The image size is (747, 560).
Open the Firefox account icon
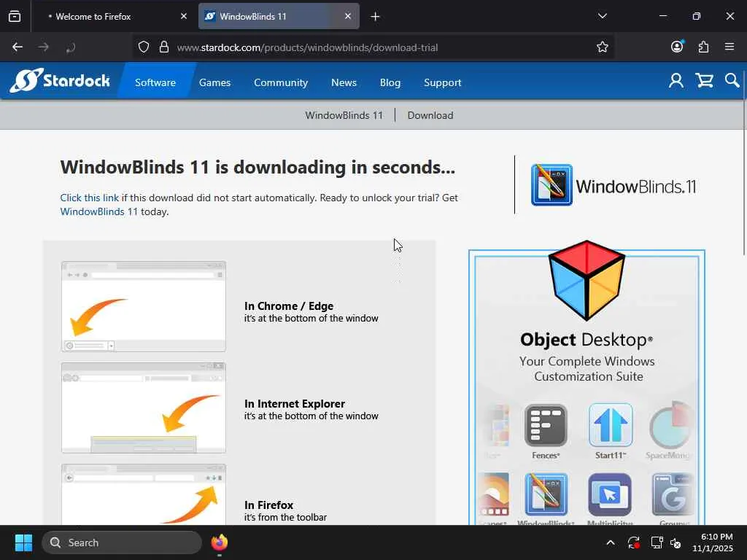point(677,47)
